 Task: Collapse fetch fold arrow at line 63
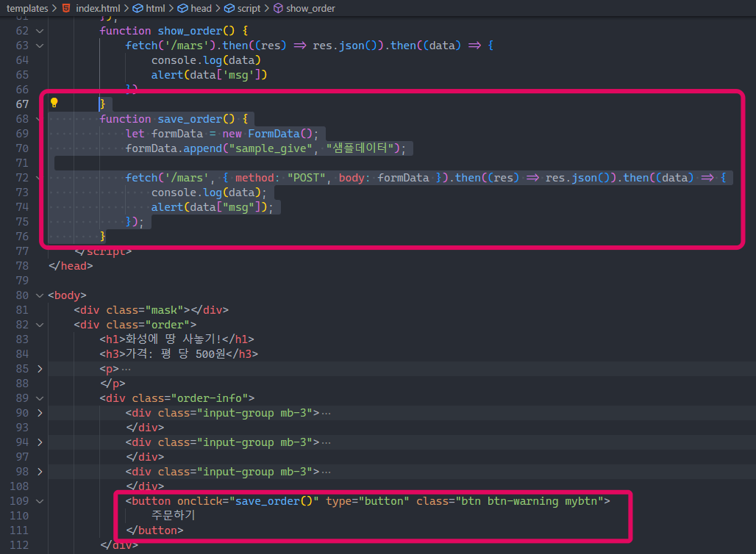(x=40, y=46)
